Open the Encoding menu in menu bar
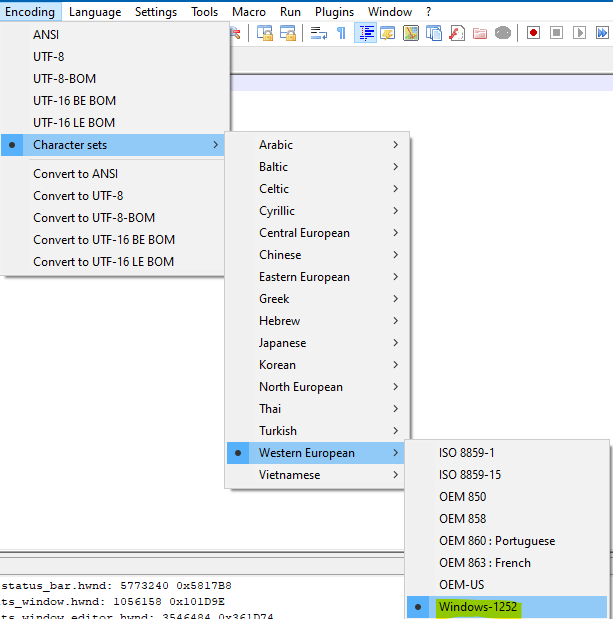The width and height of the screenshot is (613, 620). coord(30,12)
